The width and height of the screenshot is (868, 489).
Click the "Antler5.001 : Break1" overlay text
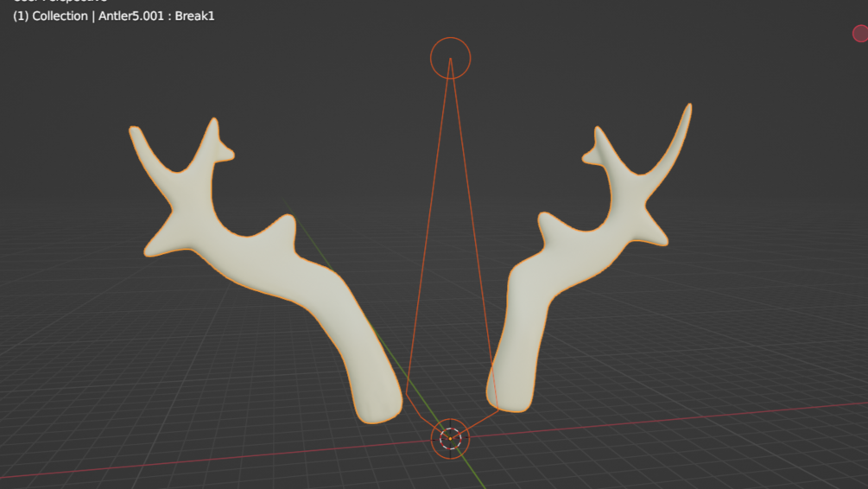(156, 16)
